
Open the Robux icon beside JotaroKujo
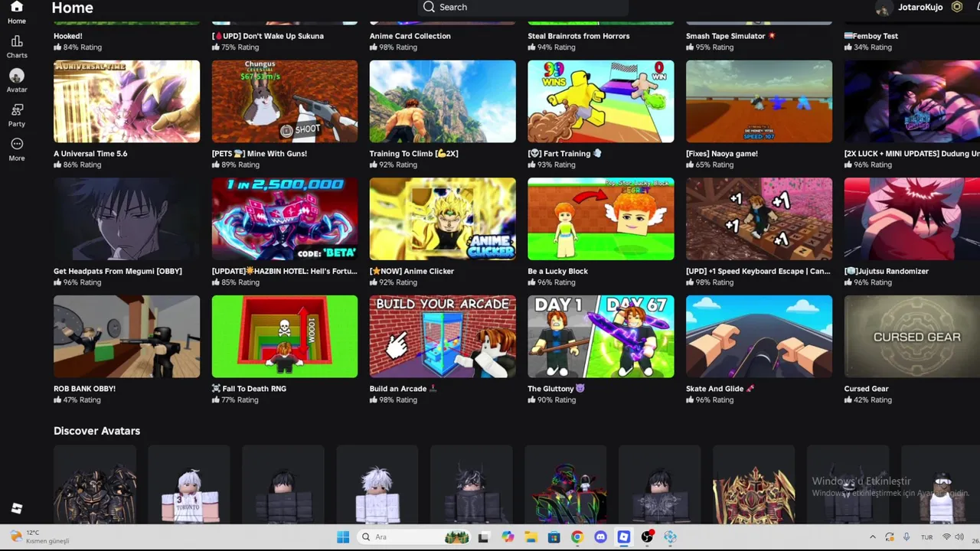[956, 7]
